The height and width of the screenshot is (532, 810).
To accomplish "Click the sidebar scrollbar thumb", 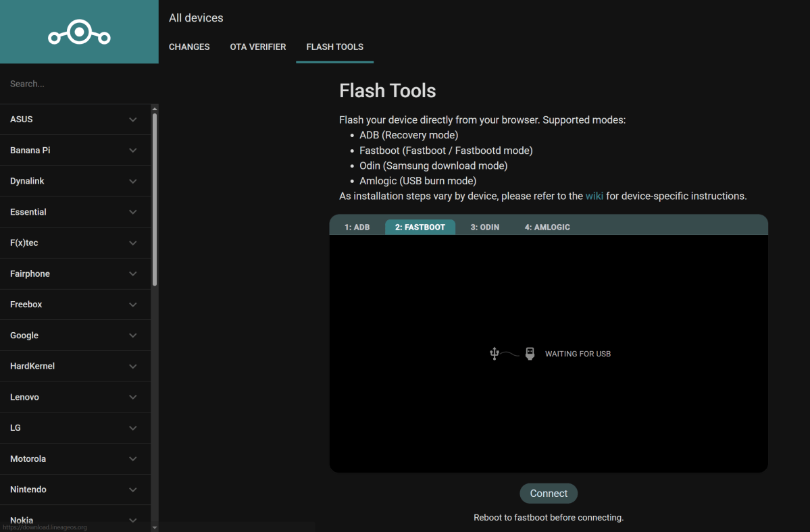I will coord(155,200).
